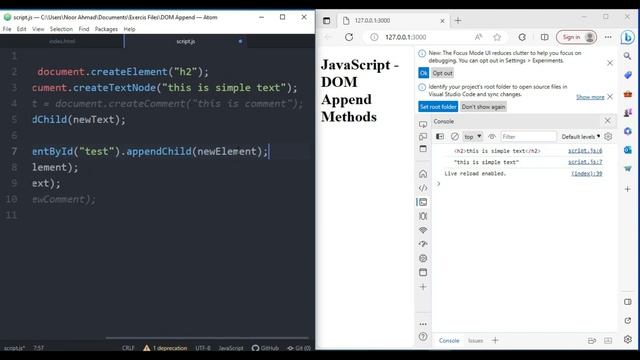Open DevTools customize ellipsis menu

pos(423,324)
